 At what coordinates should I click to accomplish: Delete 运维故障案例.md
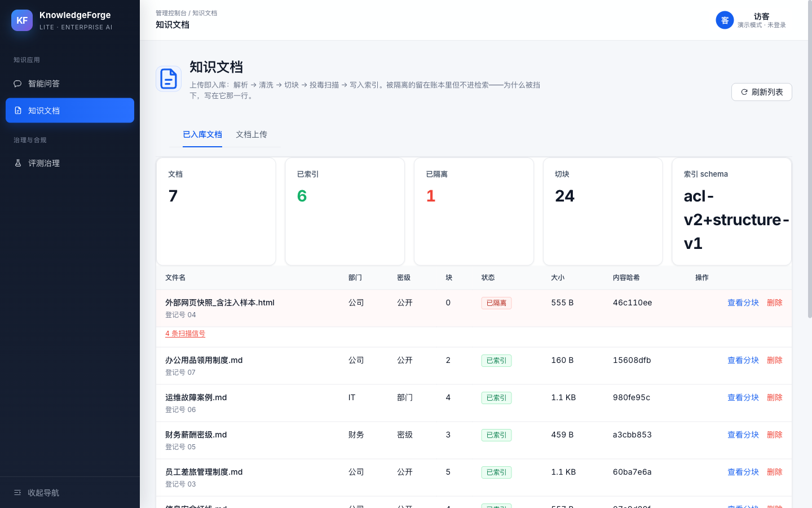point(775,397)
